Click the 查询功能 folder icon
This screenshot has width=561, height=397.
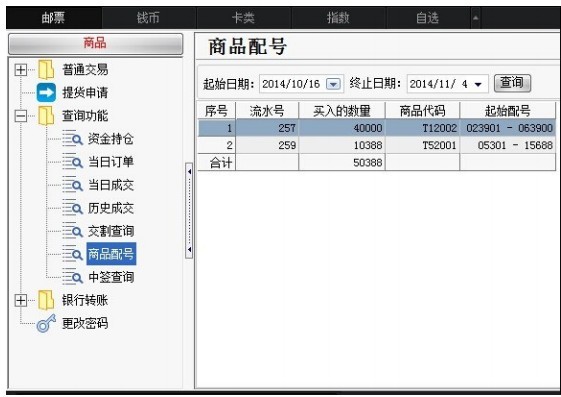46,116
